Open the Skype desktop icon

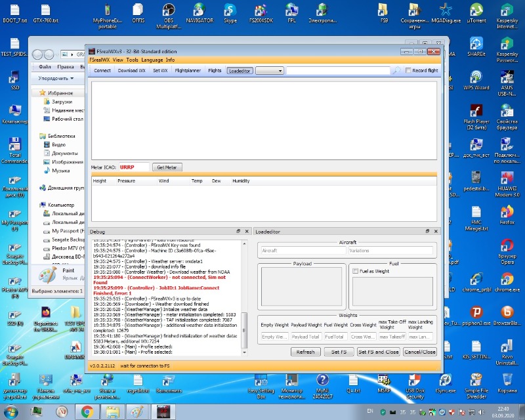pyautogui.click(x=230, y=13)
